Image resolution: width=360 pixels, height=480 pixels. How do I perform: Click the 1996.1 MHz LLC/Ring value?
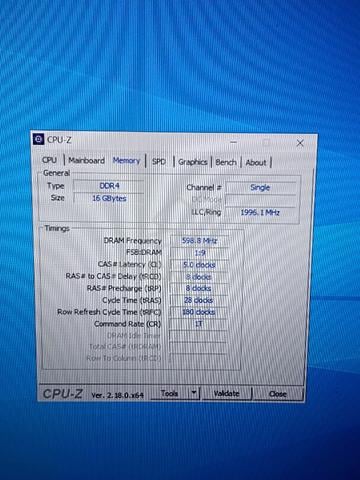tap(260, 212)
